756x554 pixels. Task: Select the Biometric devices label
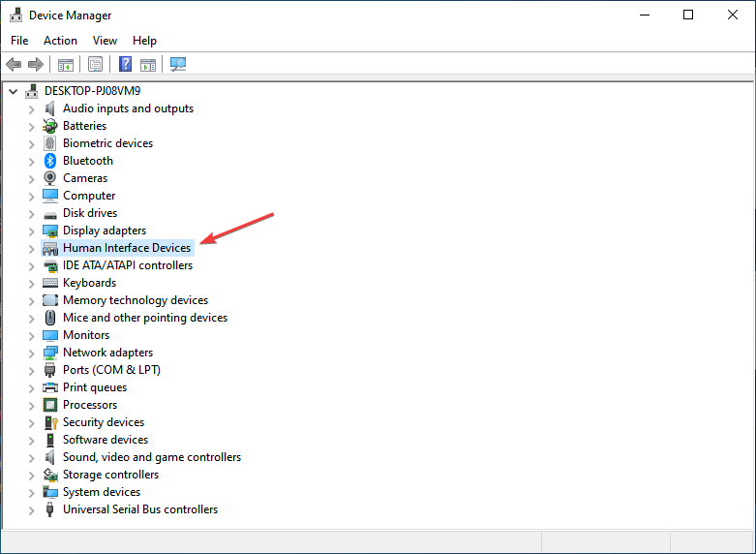click(107, 143)
